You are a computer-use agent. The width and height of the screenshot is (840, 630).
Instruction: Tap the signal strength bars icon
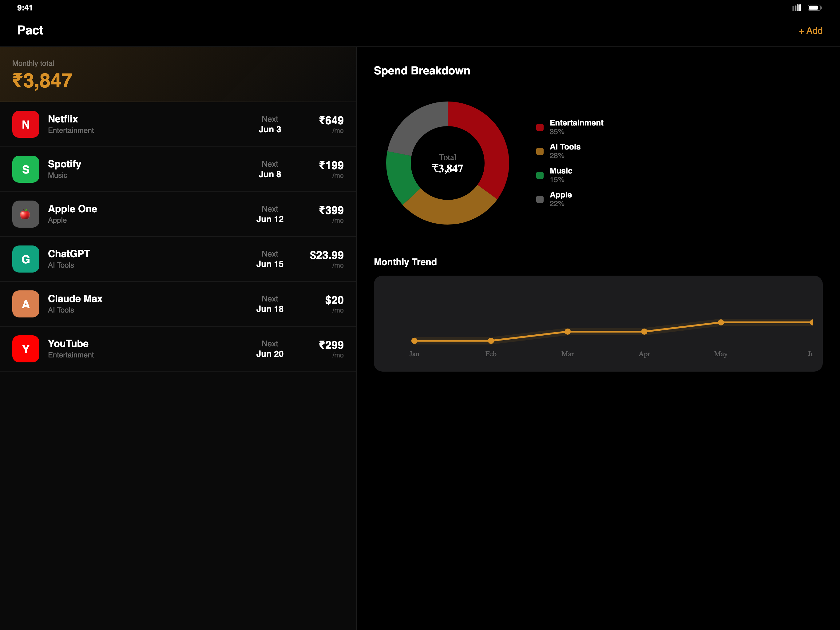click(797, 8)
